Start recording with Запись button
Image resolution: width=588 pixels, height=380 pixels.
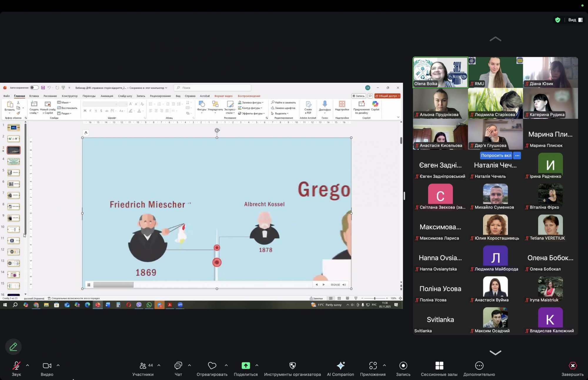[403, 366]
